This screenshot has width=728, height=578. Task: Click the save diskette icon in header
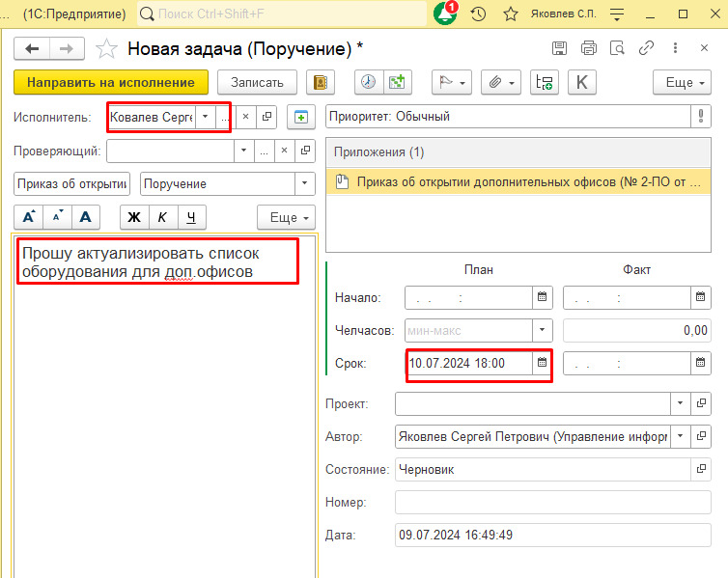click(x=559, y=48)
